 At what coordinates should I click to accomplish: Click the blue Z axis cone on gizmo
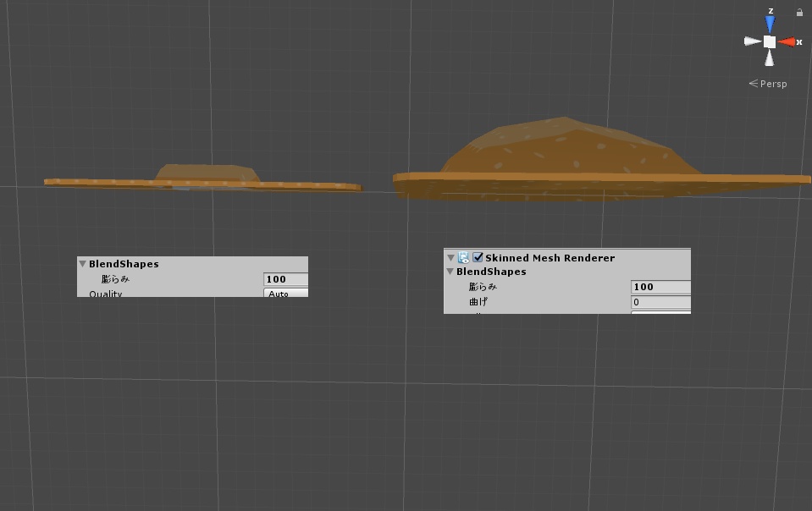click(x=770, y=24)
